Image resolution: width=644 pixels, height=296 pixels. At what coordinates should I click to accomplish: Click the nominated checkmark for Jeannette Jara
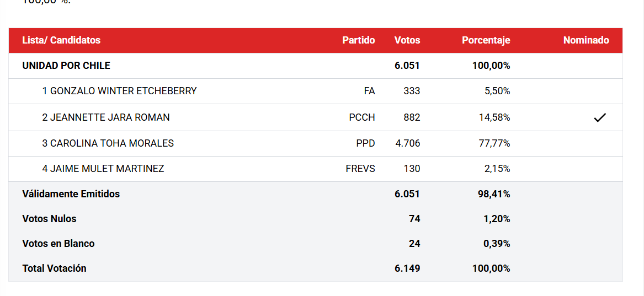[600, 117]
